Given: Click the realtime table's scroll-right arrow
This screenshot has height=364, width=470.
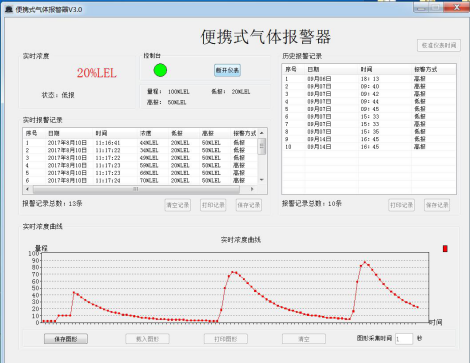Looking at the screenshot, I should point(252,189).
